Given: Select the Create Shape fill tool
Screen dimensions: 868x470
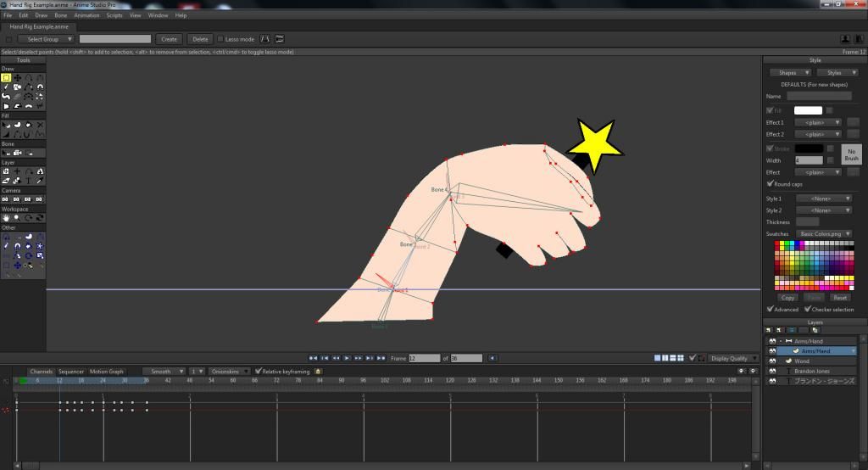Looking at the screenshot, I should [17, 126].
